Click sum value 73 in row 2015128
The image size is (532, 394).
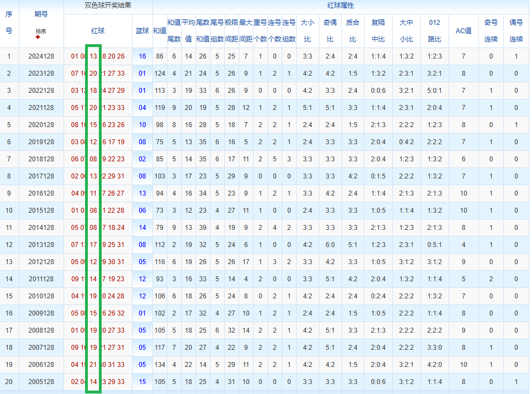point(160,211)
